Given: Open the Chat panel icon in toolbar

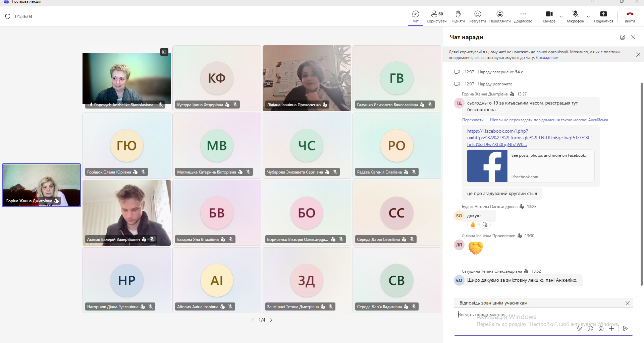Looking at the screenshot, I should [416, 16].
